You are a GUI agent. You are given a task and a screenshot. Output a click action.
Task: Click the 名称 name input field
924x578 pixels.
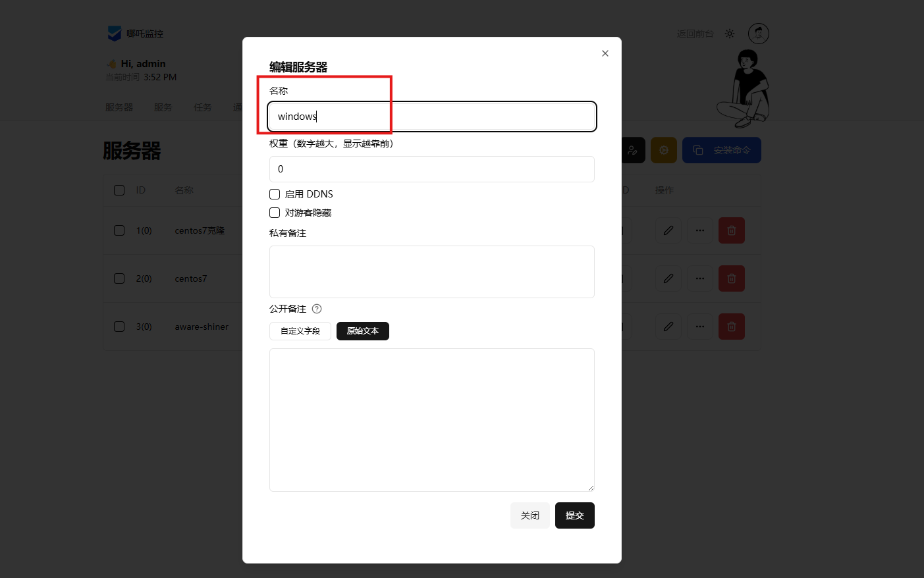432,117
